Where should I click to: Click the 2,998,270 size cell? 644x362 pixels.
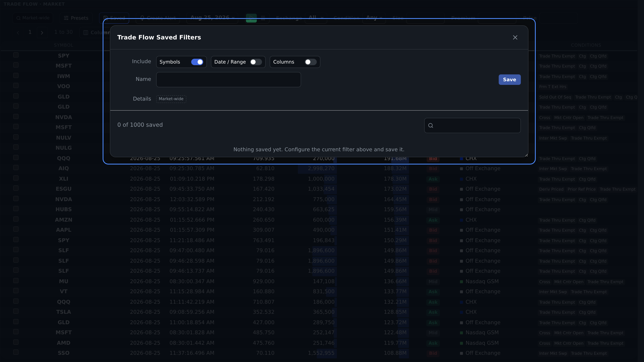[321, 168]
